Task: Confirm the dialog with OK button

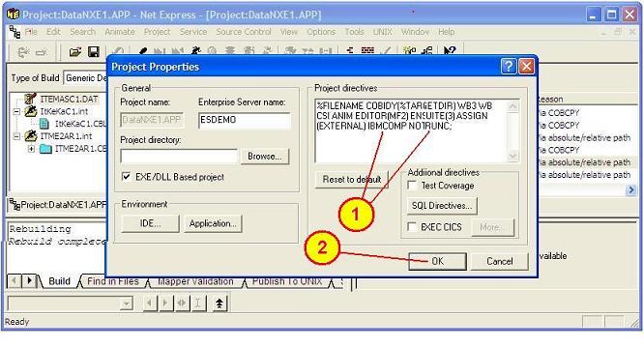Action: [x=437, y=261]
